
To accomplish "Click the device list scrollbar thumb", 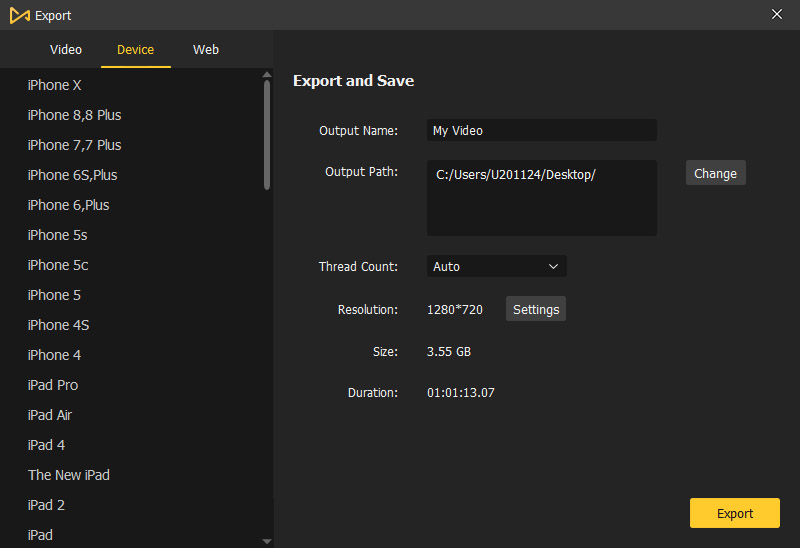I will click(x=267, y=135).
